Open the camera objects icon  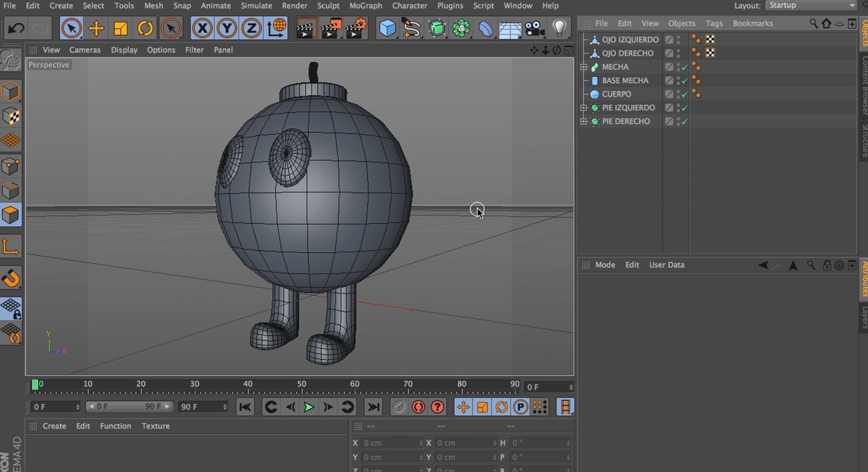click(x=534, y=28)
